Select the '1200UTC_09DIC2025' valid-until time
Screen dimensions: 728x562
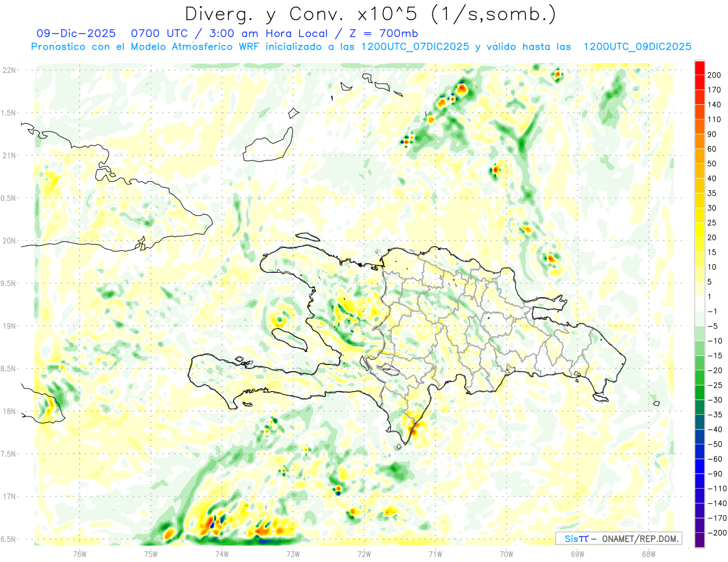pyautogui.click(x=637, y=47)
